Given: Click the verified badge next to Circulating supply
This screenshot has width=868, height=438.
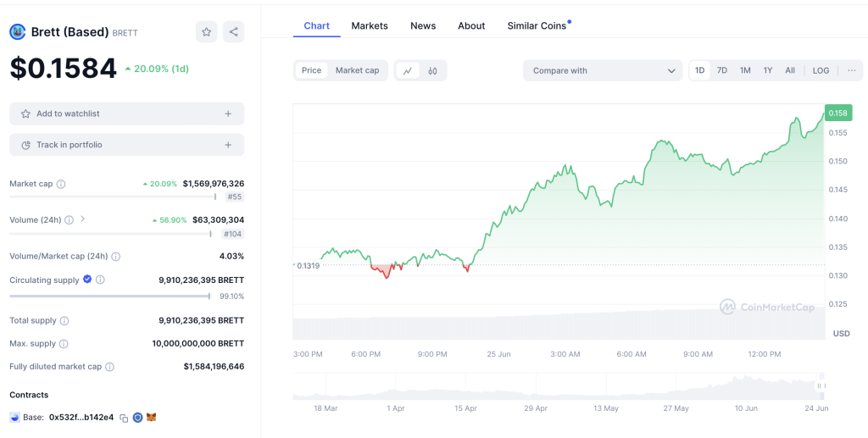Looking at the screenshot, I should coord(87,280).
